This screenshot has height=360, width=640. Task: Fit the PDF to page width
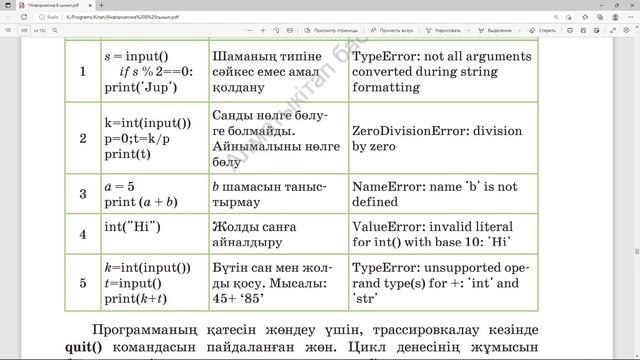point(290,30)
